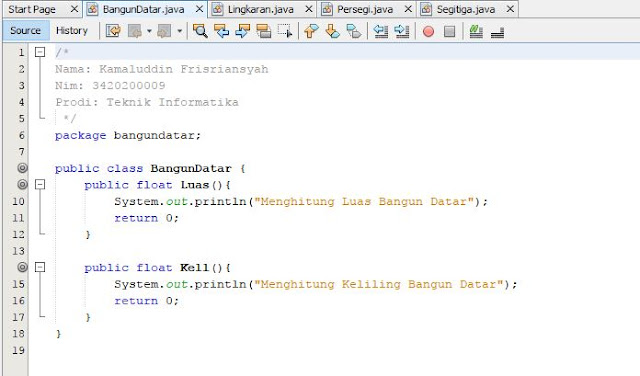Image resolution: width=640 pixels, height=376 pixels.
Task: Switch to Source view
Action: pos(25,31)
